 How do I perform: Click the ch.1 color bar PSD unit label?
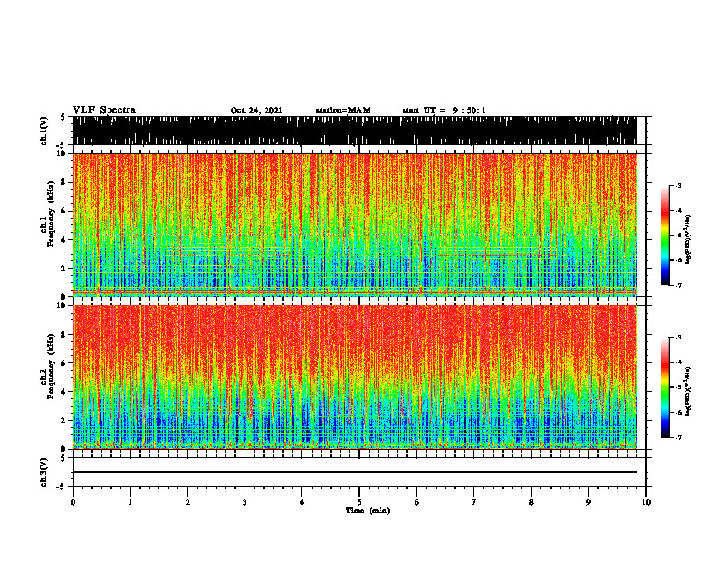(x=688, y=240)
